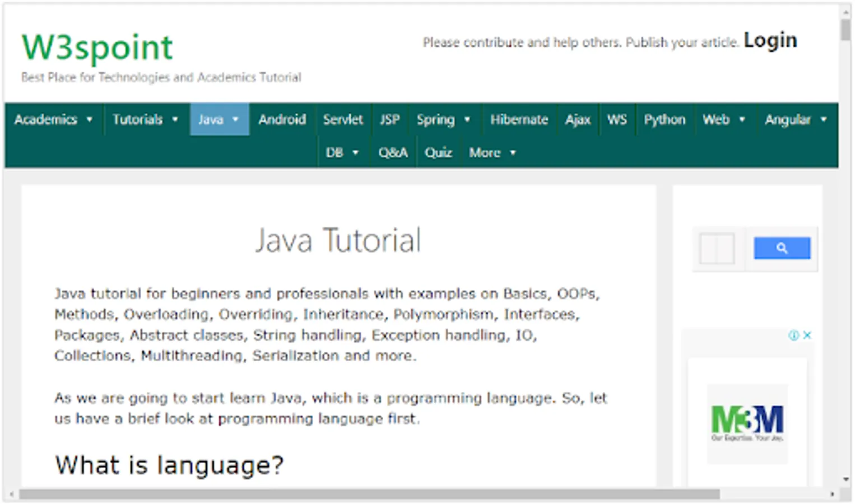Open the Login link
This screenshot has height=504, width=855.
click(x=770, y=40)
